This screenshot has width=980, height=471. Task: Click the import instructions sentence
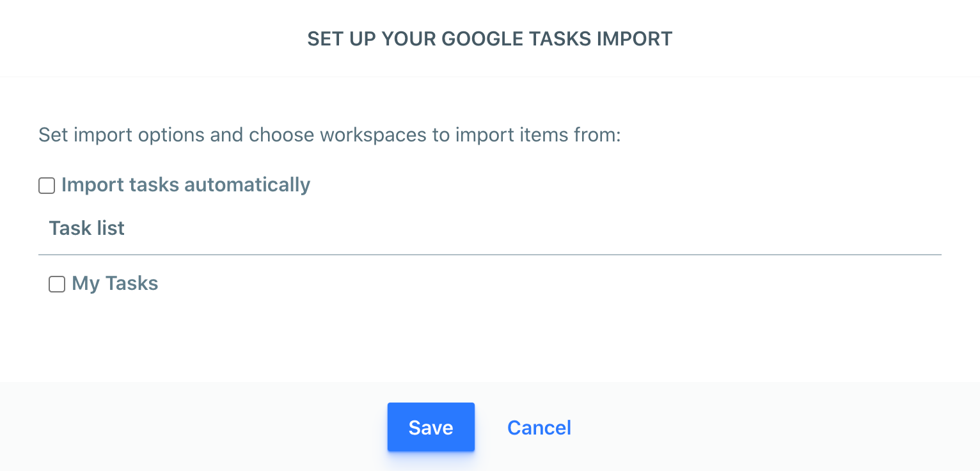point(328,135)
